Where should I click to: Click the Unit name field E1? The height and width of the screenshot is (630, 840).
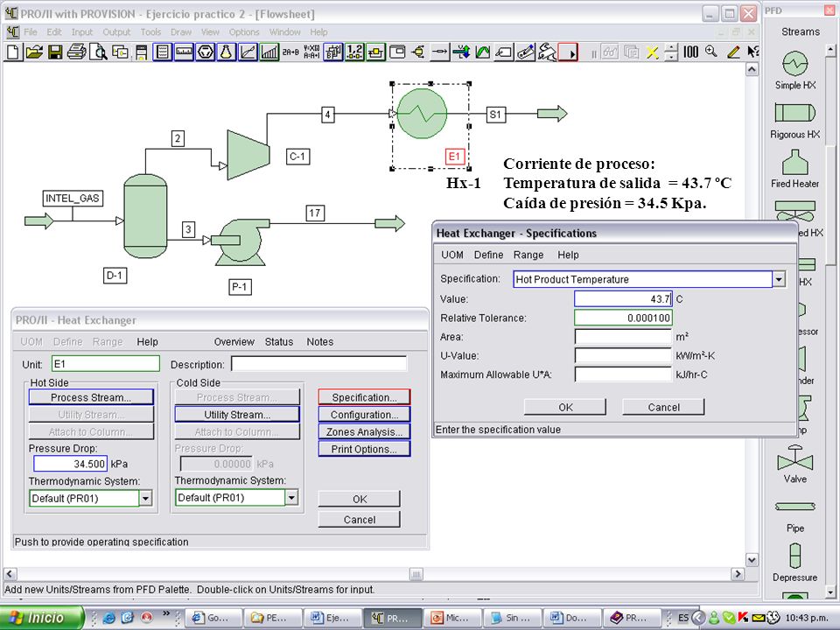pyautogui.click(x=106, y=364)
